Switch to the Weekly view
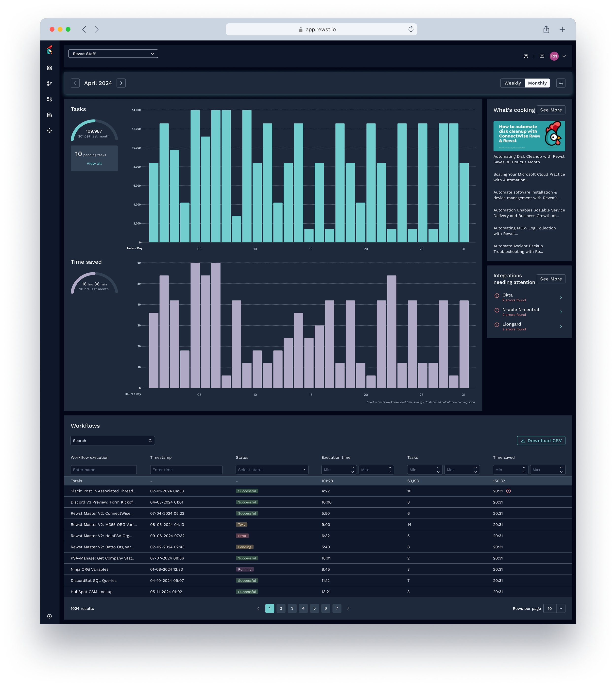This screenshot has height=686, width=616. pyautogui.click(x=512, y=83)
